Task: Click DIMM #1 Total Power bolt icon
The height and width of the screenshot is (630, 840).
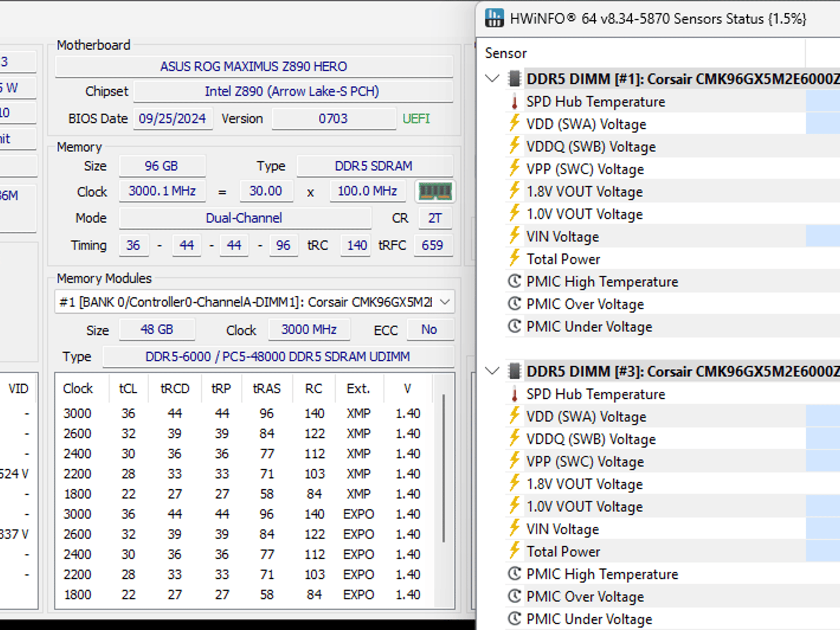Action: (514, 259)
